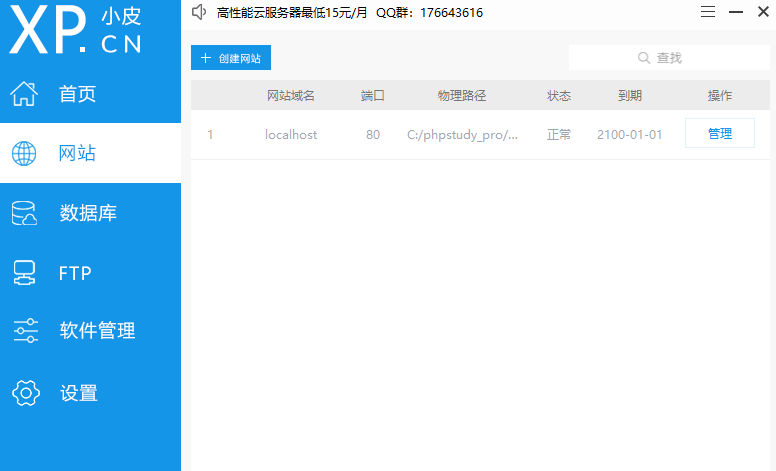Click the 操作 column header
The height and width of the screenshot is (471, 776).
click(720, 95)
